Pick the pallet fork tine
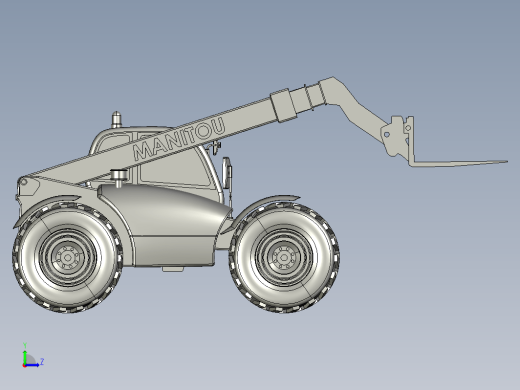520x390 pixels. [458, 163]
